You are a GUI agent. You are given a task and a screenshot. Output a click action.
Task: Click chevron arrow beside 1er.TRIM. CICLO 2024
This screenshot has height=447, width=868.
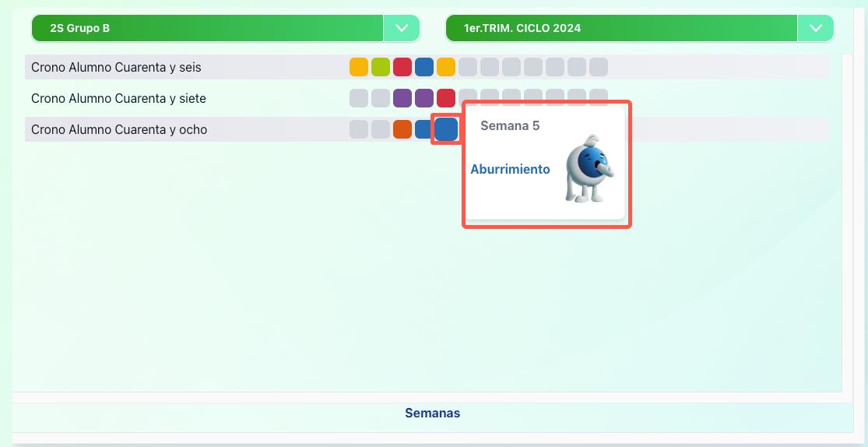(815, 28)
